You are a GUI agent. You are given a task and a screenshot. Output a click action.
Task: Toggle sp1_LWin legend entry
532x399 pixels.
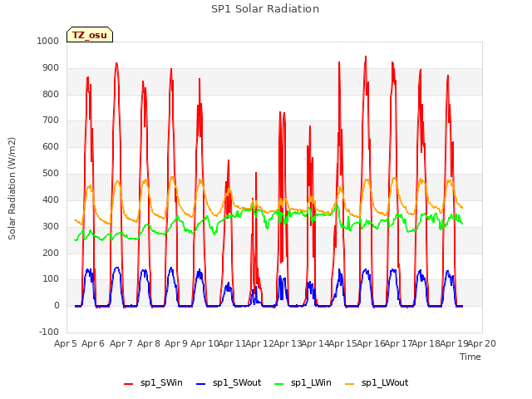(x=303, y=383)
